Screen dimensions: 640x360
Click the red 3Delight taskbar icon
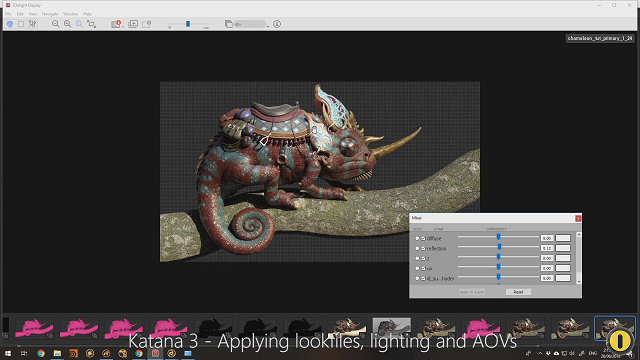click(x=156, y=353)
